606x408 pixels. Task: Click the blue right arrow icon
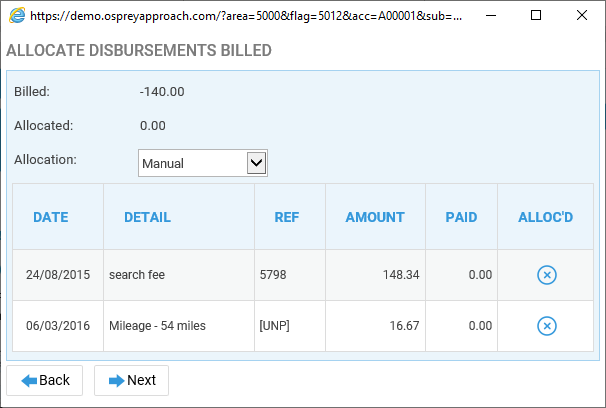116,381
